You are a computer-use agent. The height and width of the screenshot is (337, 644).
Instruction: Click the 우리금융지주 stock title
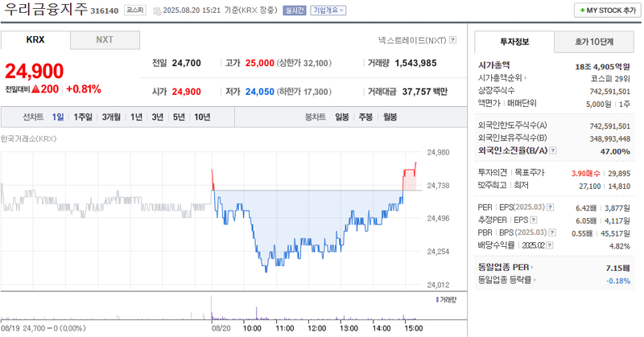tap(46, 9)
